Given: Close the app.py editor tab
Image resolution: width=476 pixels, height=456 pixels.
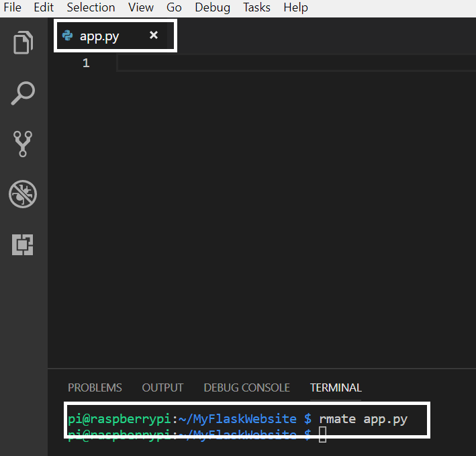Looking at the screenshot, I should (154, 35).
